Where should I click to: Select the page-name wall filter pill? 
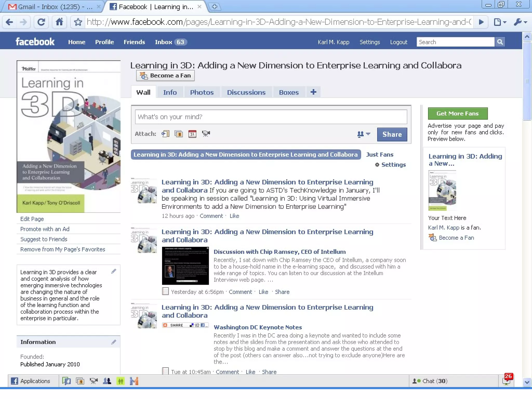pos(245,155)
